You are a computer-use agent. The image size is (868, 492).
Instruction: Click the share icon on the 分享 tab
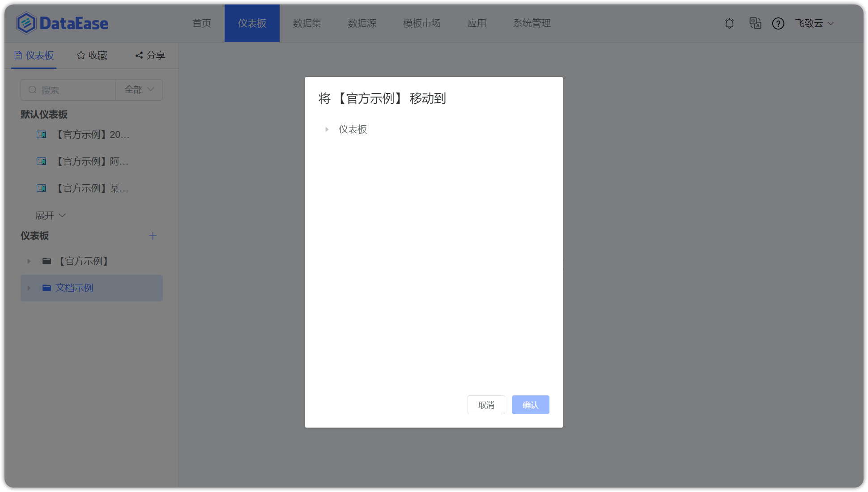click(139, 55)
